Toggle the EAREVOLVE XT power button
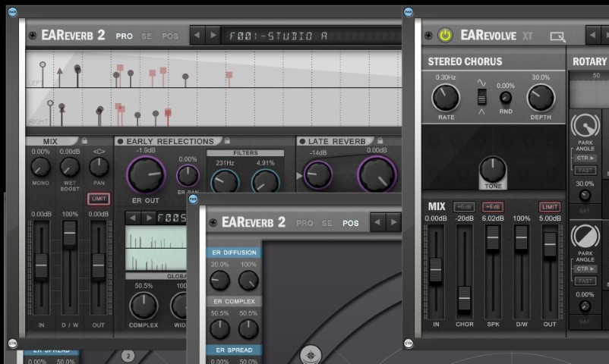This screenshot has width=609, height=364. pos(445,36)
